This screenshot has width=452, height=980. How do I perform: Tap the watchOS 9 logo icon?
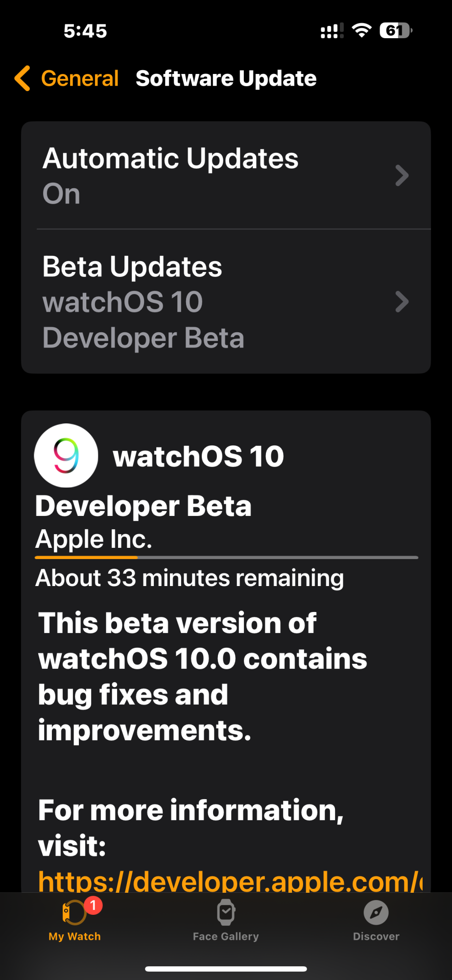click(66, 456)
